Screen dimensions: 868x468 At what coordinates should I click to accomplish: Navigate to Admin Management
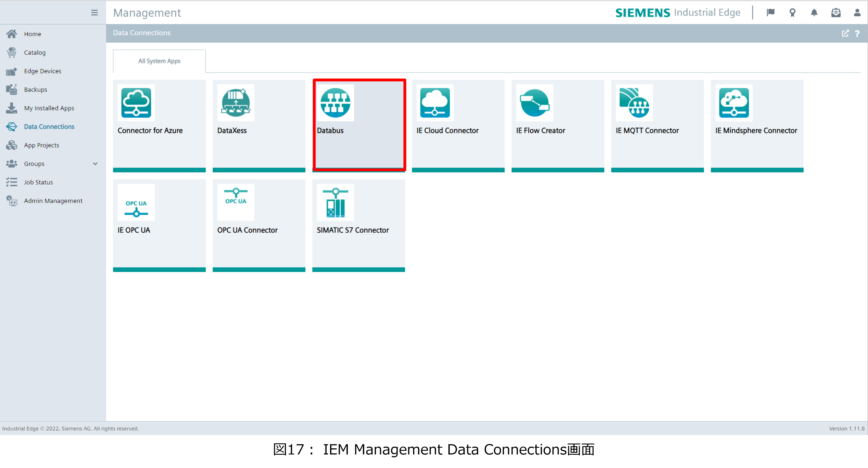(53, 201)
